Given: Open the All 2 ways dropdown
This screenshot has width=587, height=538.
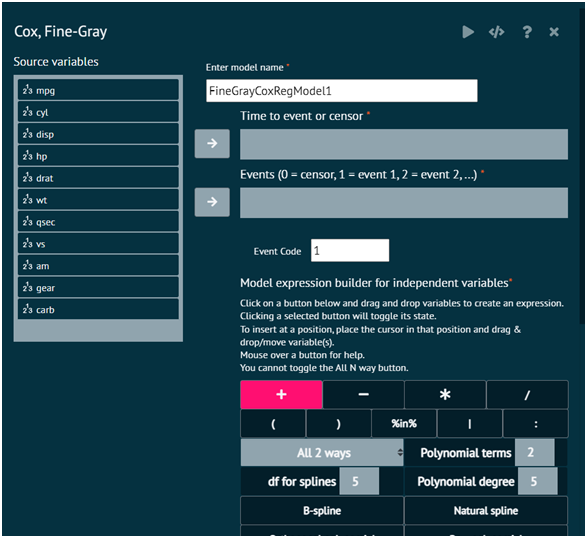Looking at the screenshot, I should (322, 453).
